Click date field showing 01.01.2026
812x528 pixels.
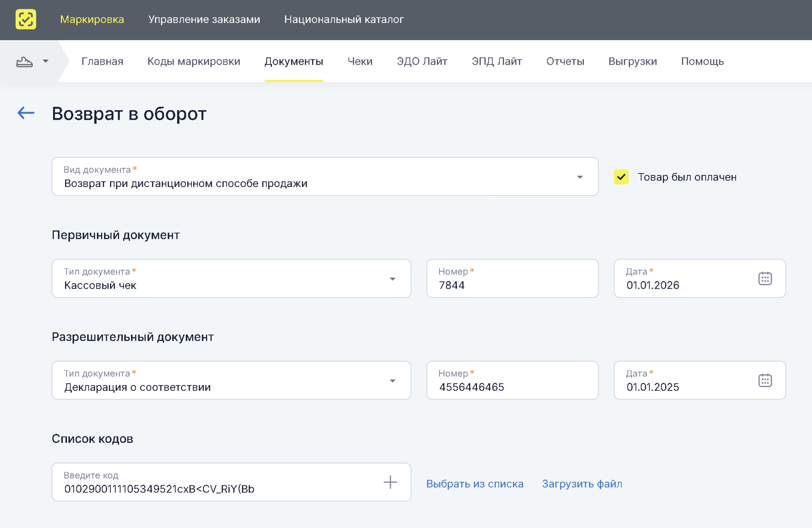pos(700,278)
